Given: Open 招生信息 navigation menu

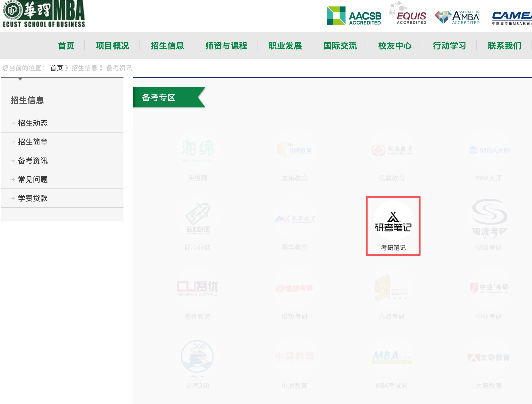Looking at the screenshot, I should (x=167, y=45).
